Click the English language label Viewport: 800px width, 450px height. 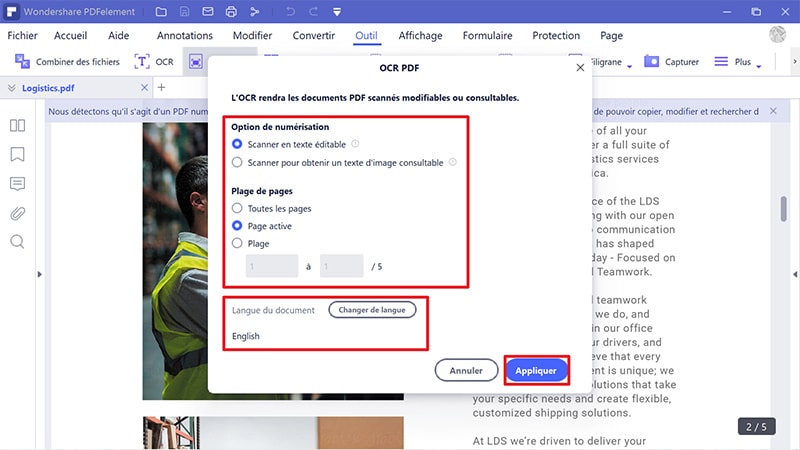coord(245,336)
